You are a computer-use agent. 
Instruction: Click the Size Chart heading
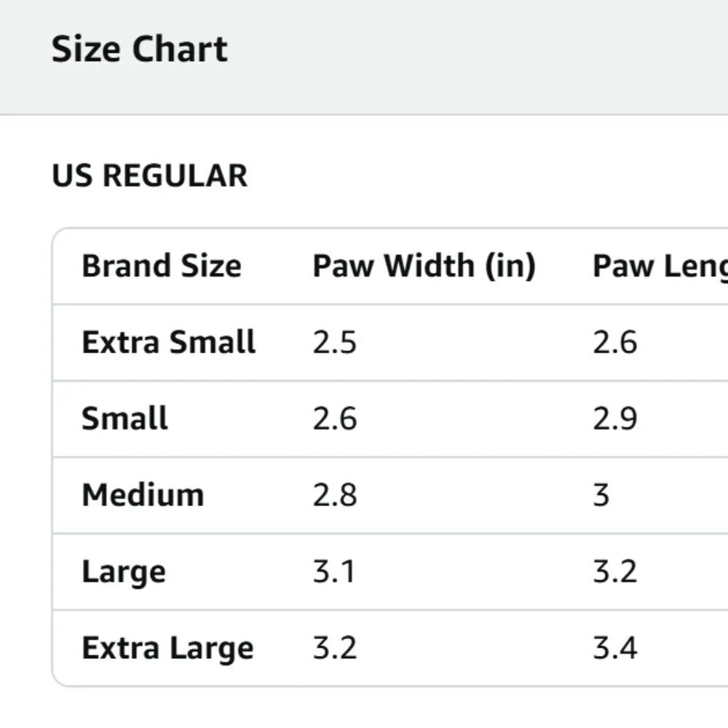[x=139, y=50]
